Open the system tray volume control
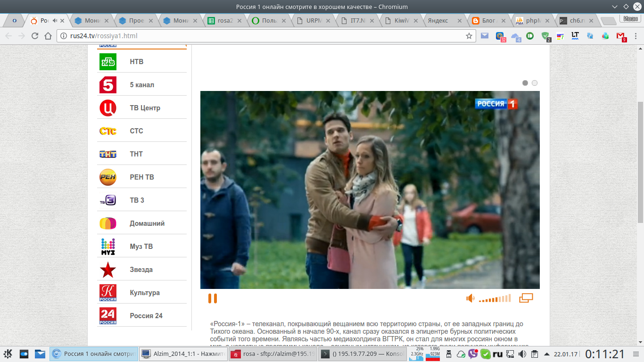This screenshot has height=362, width=644. click(522, 354)
